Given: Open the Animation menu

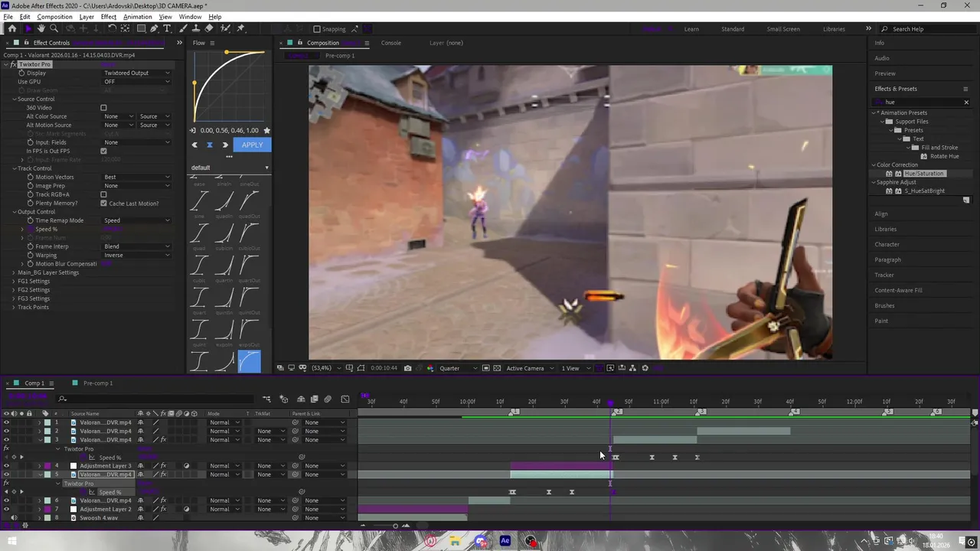Looking at the screenshot, I should coord(137,17).
